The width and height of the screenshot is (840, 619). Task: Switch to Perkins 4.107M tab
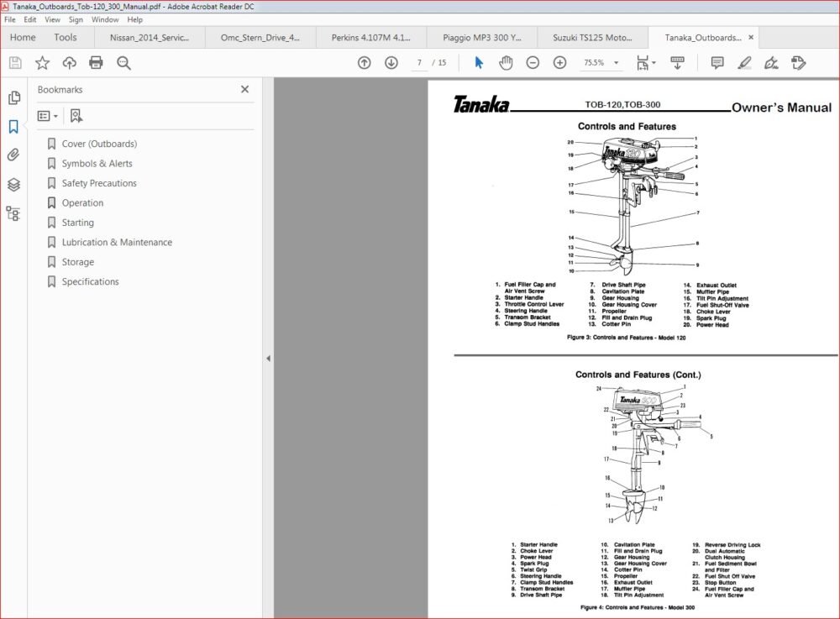(370, 38)
